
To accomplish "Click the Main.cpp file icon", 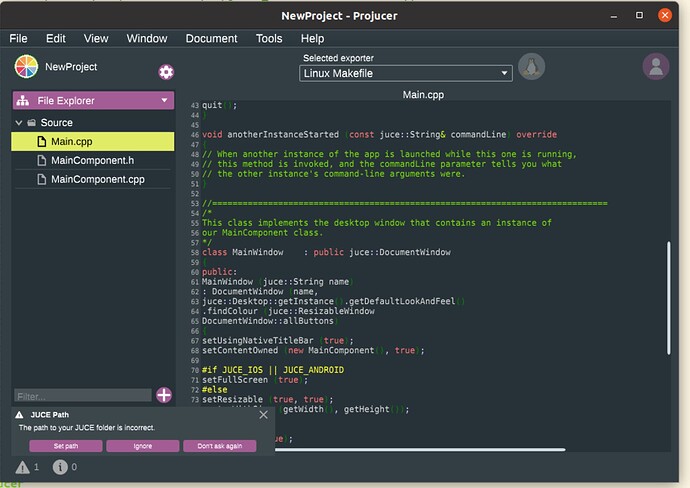I will pos(41,142).
